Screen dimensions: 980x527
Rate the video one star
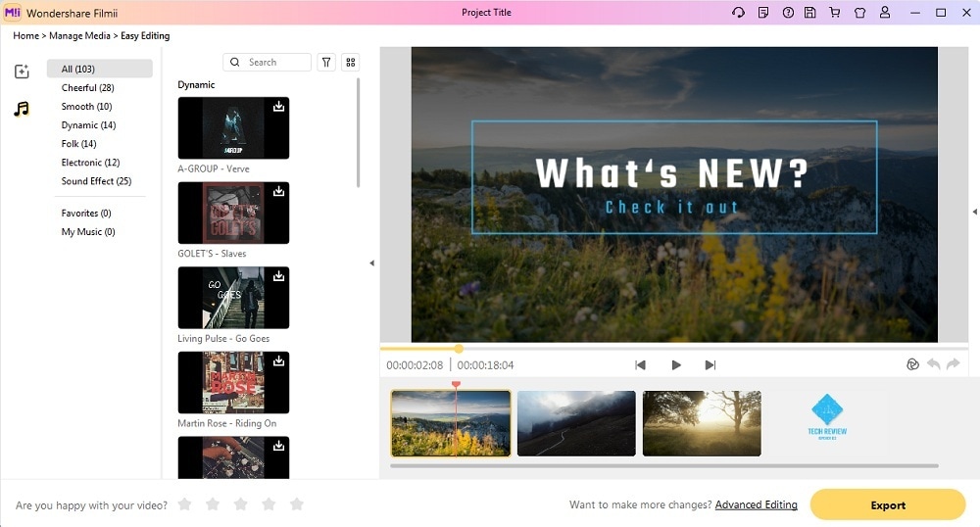click(x=184, y=503)
